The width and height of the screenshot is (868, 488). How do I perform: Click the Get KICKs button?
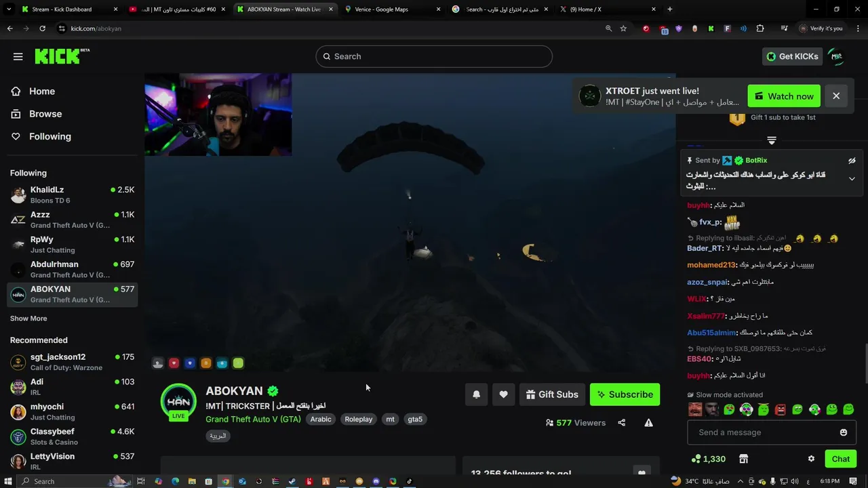(792, 56)
